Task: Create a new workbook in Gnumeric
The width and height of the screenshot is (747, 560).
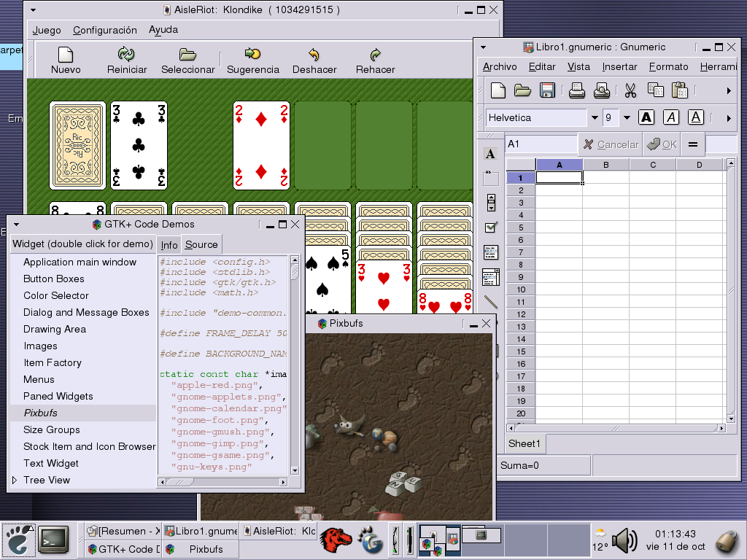Action: [498, 90]
